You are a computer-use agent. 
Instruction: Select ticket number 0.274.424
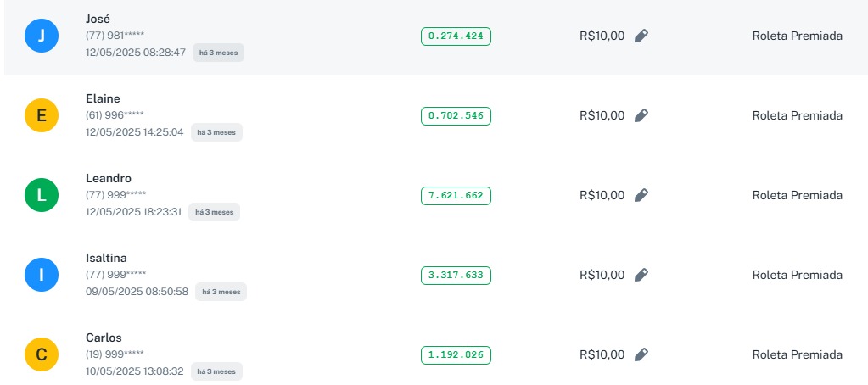click(x=456, y=36)
